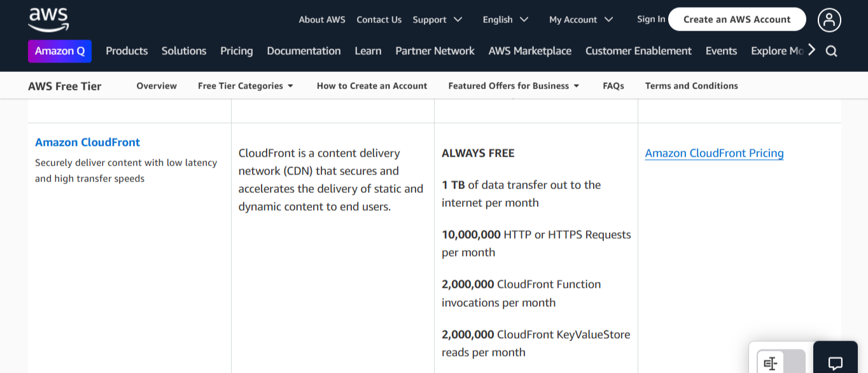This screenshot has width=868, height=373.
Task: Open the Documentation menu
Action: coord(304,51)
